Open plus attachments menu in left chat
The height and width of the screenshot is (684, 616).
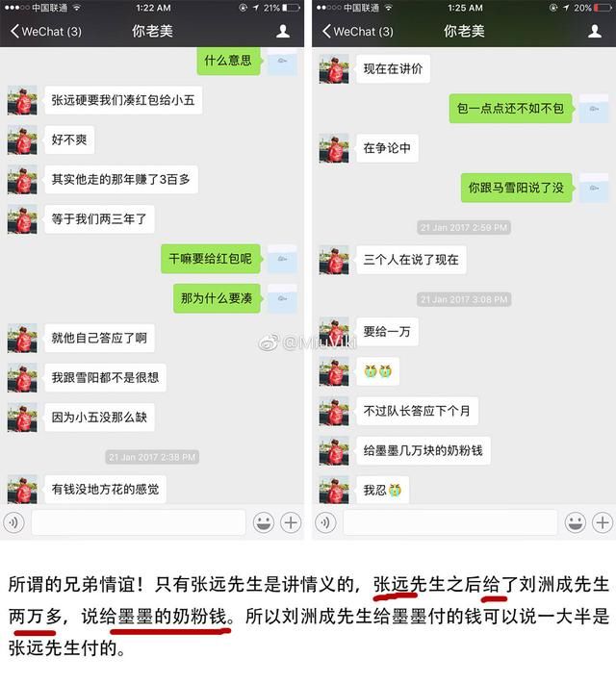pos(291,522)
